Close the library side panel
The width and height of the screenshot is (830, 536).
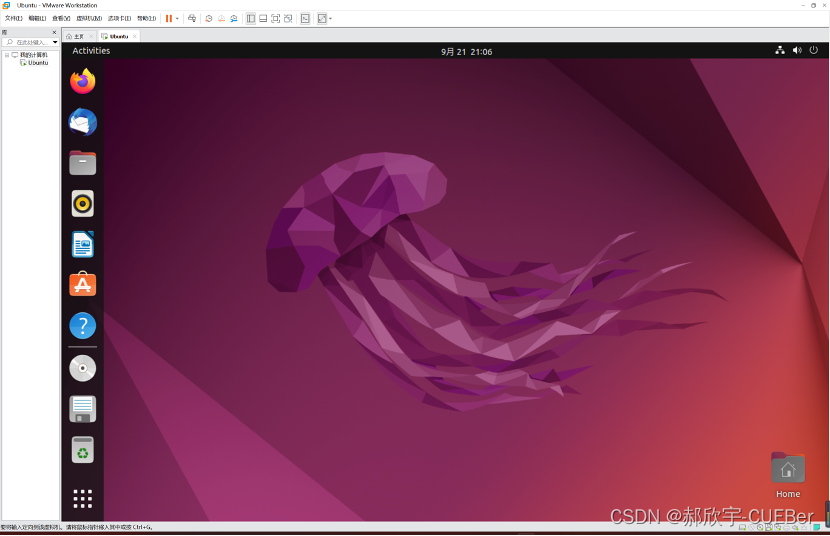coord(54,32)
